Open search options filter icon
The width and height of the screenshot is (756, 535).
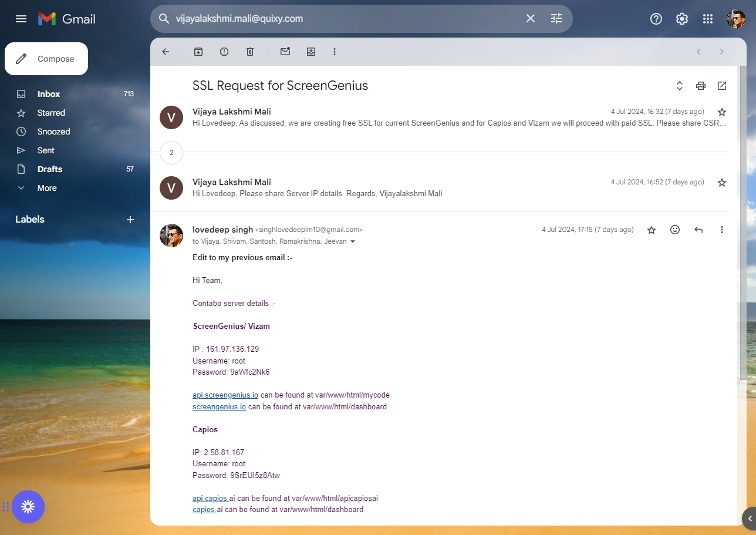(556, 18)
